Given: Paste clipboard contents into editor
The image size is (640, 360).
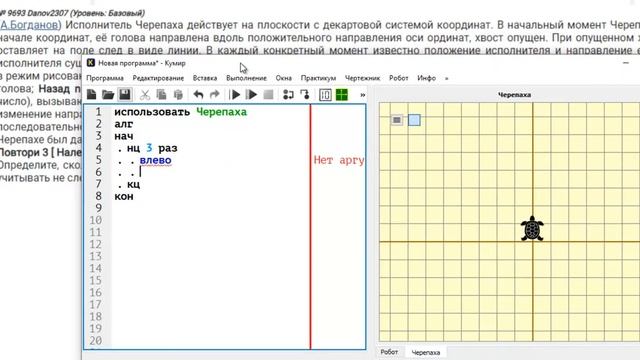Looking at the screenshot, I should 178,95.
